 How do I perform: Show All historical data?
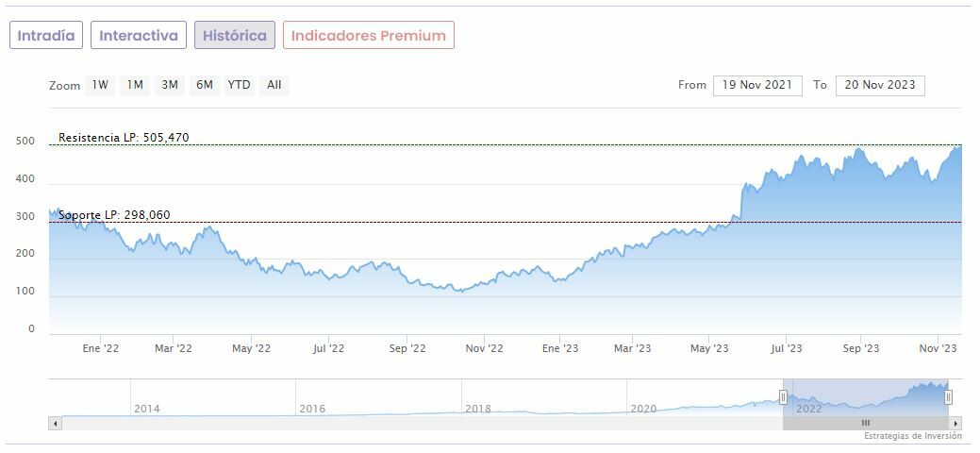click(x=274, y=85)
